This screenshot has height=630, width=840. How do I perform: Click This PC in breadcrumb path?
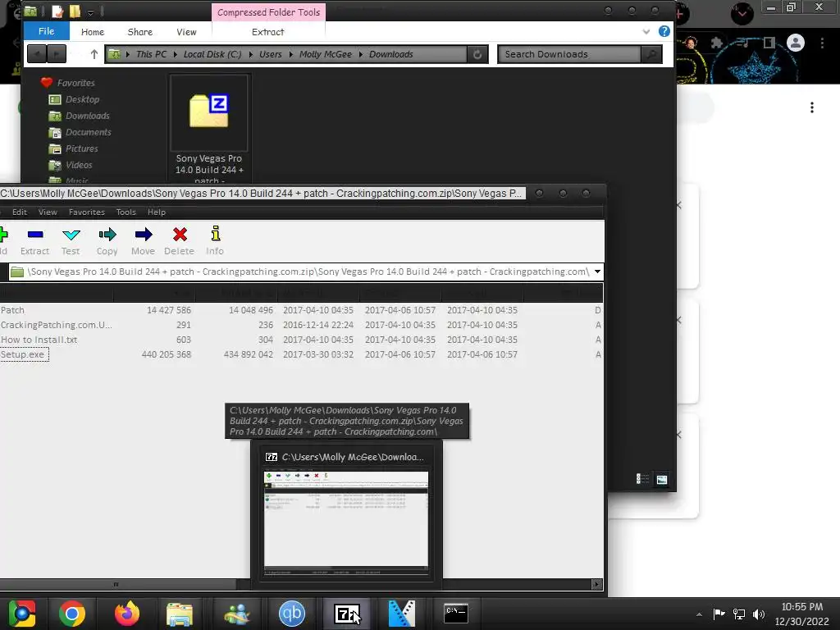pyautogui.click(x=152, y=54)
